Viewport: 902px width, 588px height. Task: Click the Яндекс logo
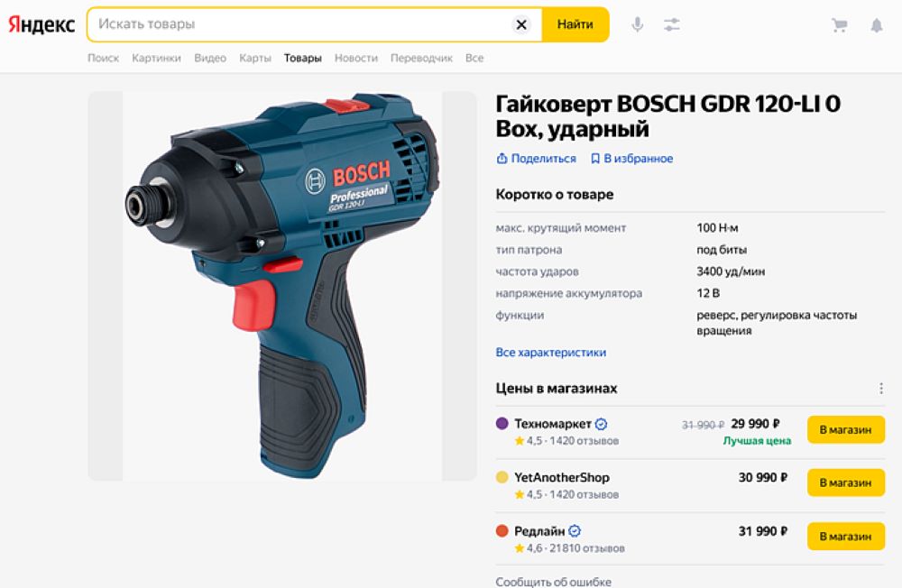point(41,24)
